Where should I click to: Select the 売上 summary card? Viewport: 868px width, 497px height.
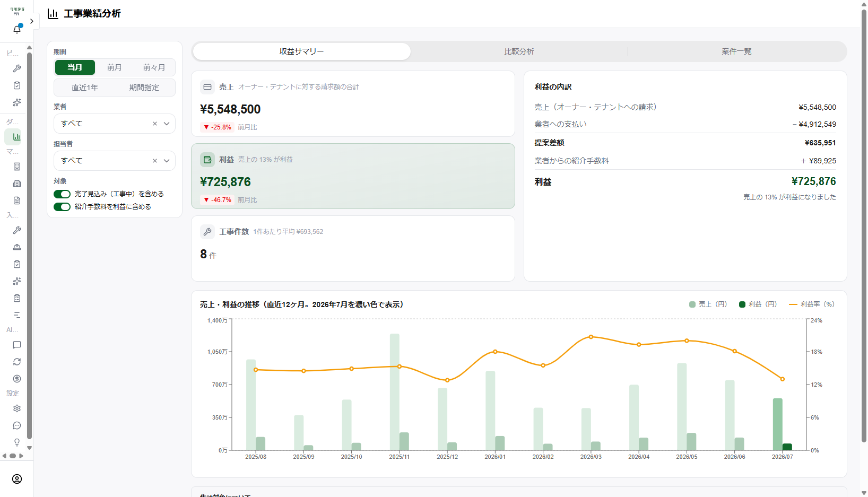(353, 104)
